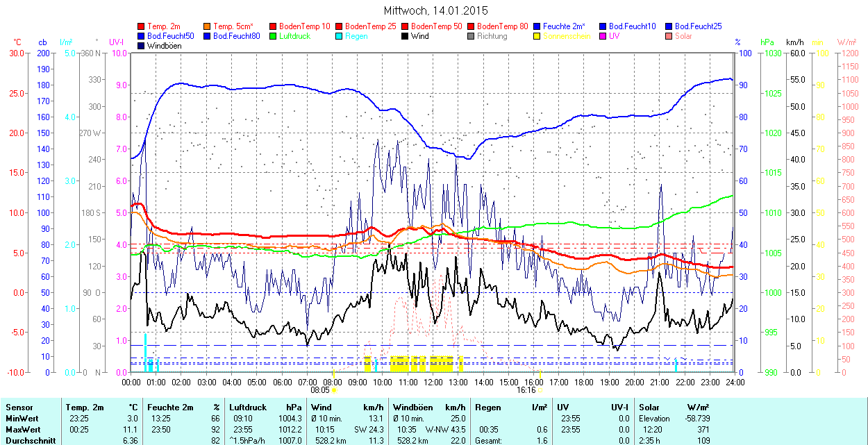The width and height of the screenshot is (868, 445).
Task: Click the 16:16 sunset marker on time axis
Action: click(x=526, y=390)
